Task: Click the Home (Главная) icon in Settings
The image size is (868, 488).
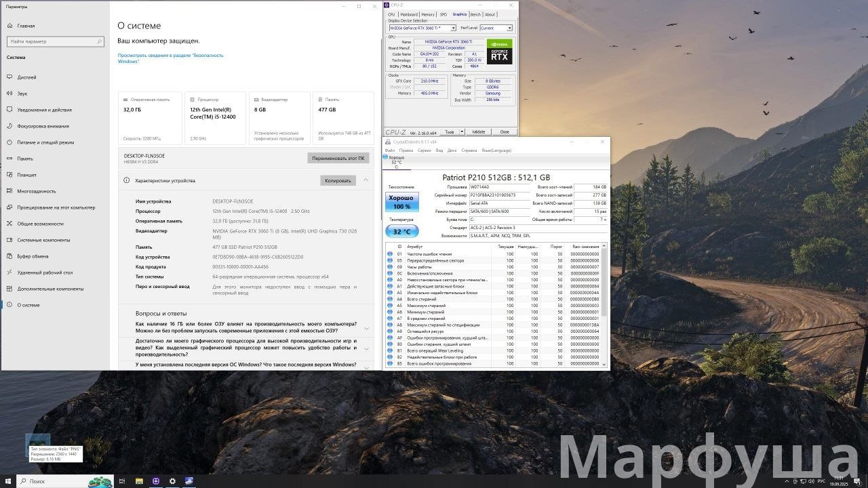Action: (10, 26)
